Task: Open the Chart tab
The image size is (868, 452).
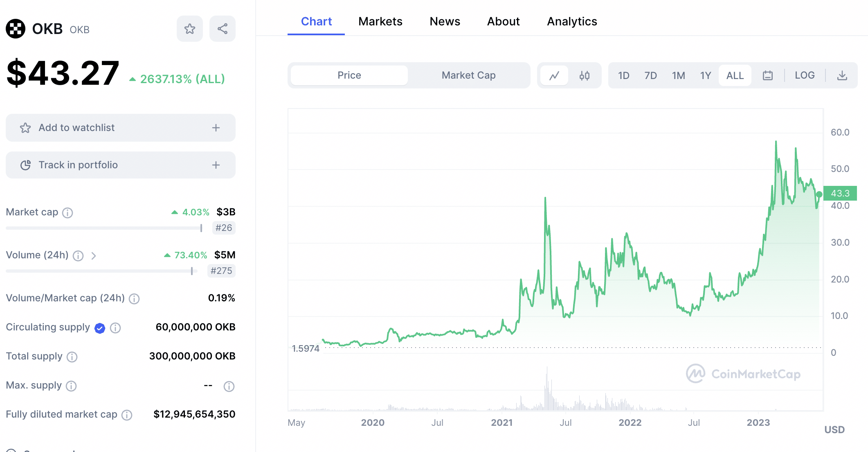Action: point(316,21)
